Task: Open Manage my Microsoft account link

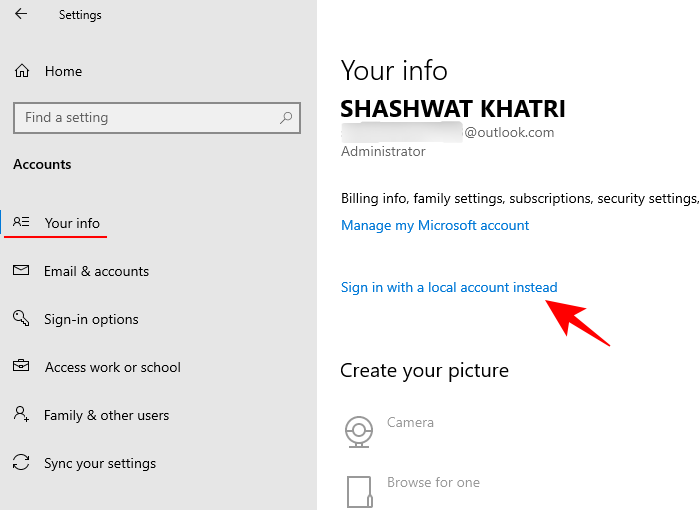Action: (x=435, y=225)
